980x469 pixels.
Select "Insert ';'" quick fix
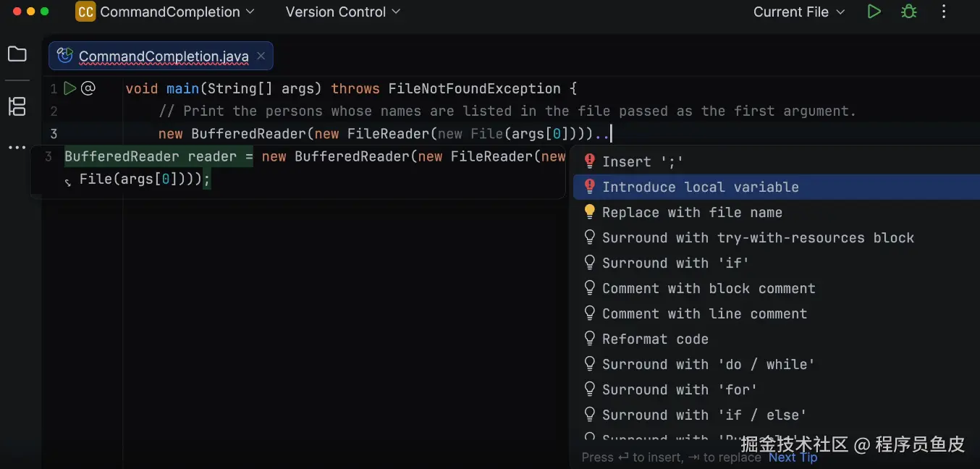pos(642,161)
